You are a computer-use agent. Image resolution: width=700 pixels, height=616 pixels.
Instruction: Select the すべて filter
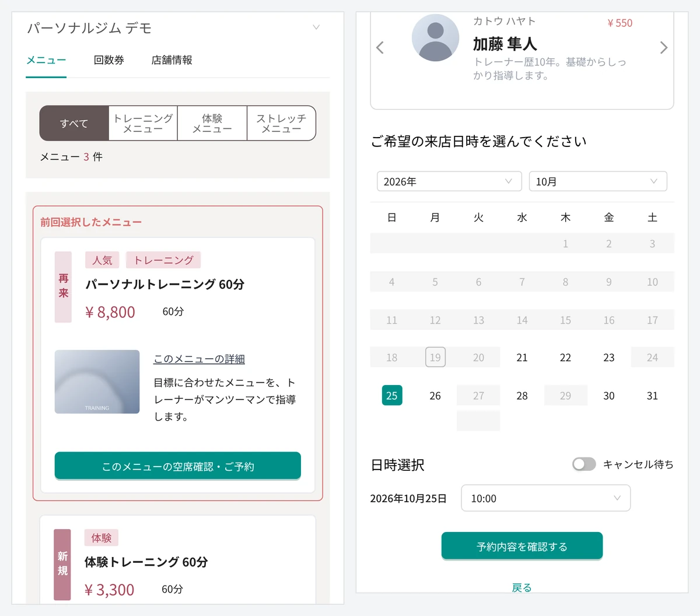pos(74,123)
